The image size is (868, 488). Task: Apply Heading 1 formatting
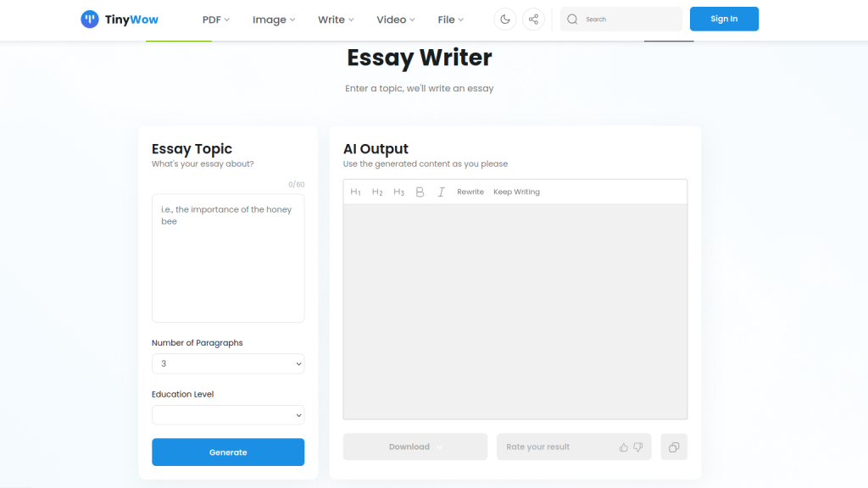point(355,192)
